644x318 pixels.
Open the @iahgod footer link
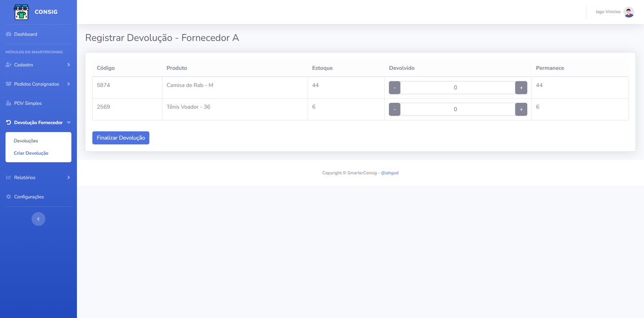coord(390,173)
